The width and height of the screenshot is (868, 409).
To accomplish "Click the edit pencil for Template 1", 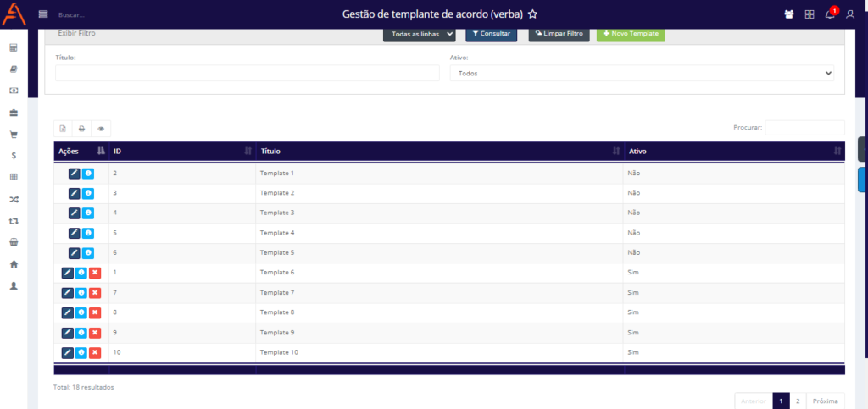I will 74,173.
